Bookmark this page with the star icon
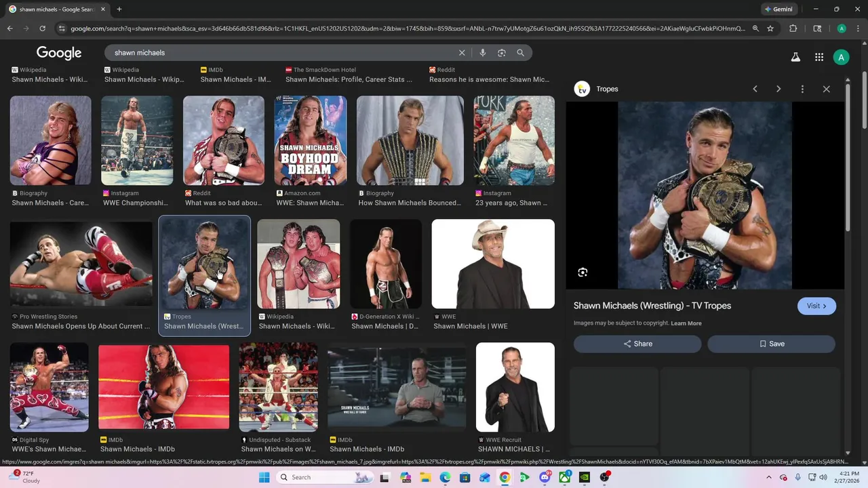This screenshot has width=868, height=488. pos(770,28)
